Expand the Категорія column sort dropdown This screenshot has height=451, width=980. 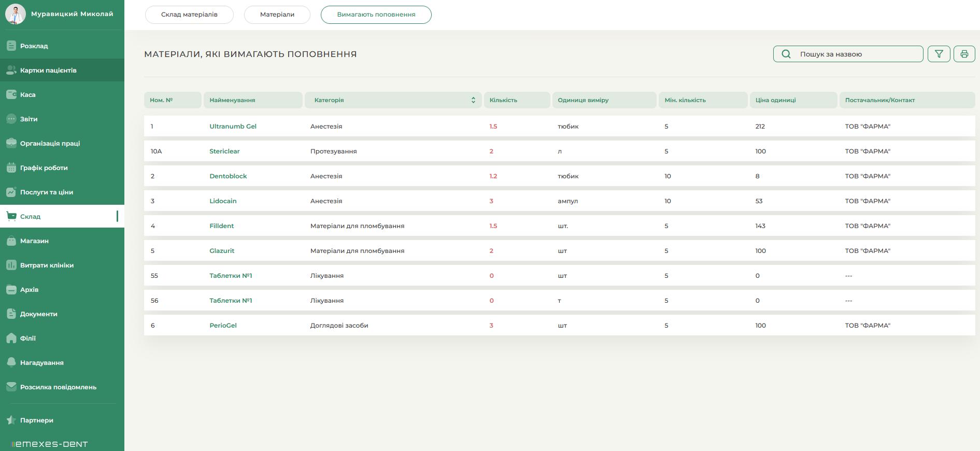(x=473, y=100)
